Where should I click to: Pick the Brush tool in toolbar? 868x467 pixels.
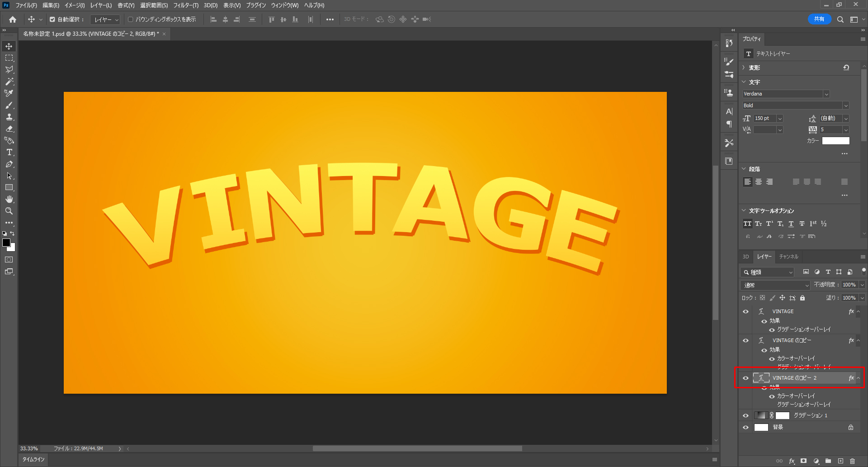click(9, 105)
